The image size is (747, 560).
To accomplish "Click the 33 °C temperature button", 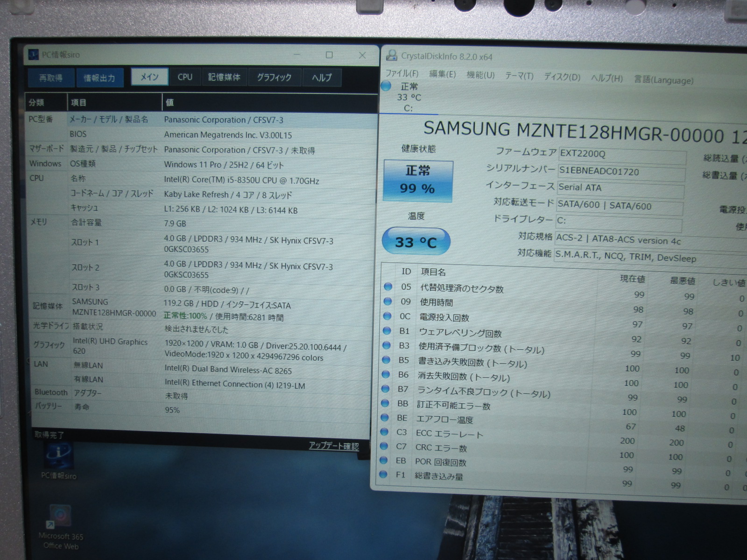I will tap(416, 242).
